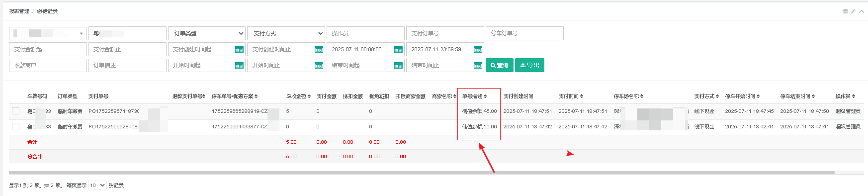Focus the 支付金额起 input field
Viewport: 868px width, 196px height.
[x=48, y=49]
